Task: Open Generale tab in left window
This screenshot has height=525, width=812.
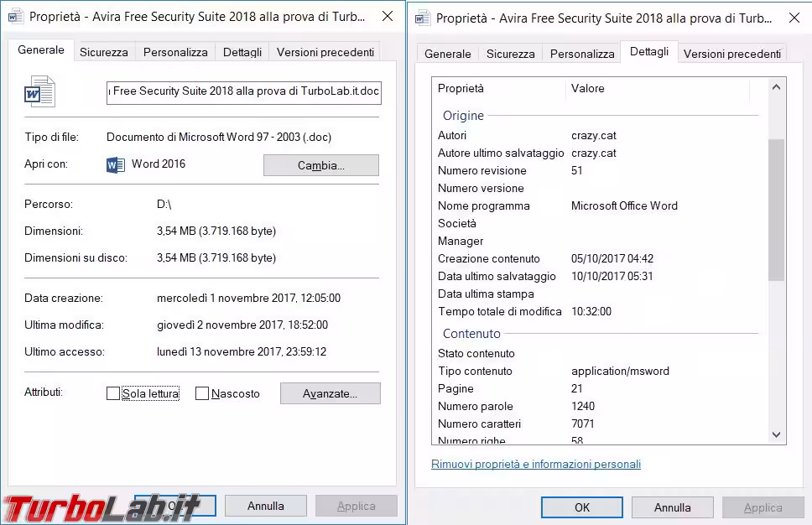Action: (41, 50)
